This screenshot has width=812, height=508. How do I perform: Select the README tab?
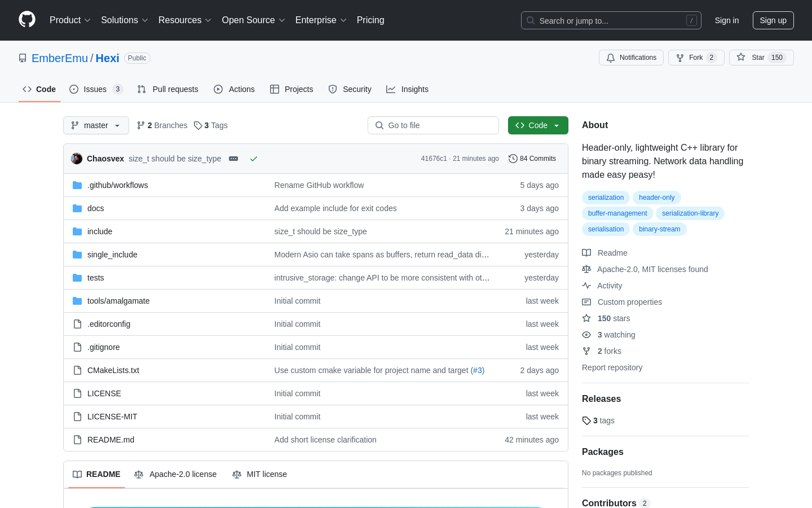96,474
